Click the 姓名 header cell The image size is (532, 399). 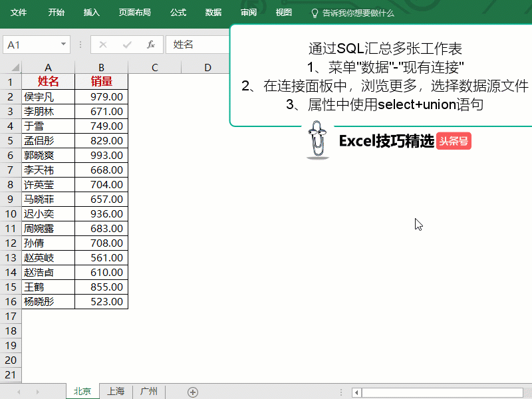click(x=48, y=82)
